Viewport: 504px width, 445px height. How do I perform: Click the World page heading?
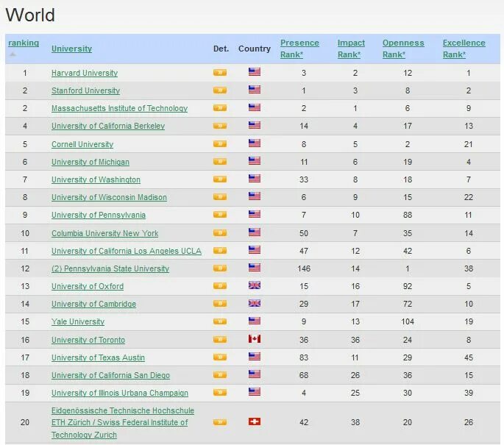[x=30, y=15]
